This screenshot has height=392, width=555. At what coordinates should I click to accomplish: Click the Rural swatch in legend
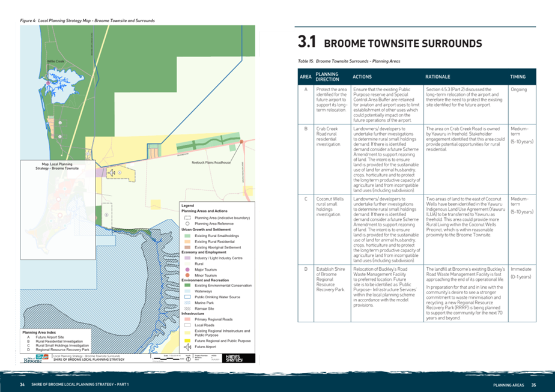coord(187,264)
